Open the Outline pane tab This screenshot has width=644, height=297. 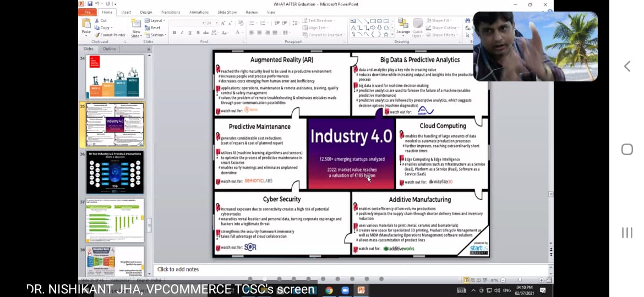coord(110,48)
